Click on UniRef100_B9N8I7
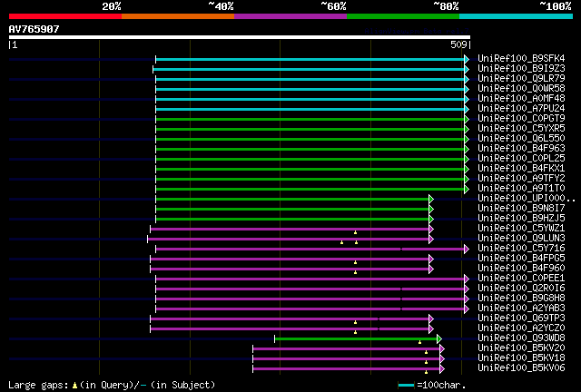Viewport: 581px width, 392px height. [x=521, y=209]
